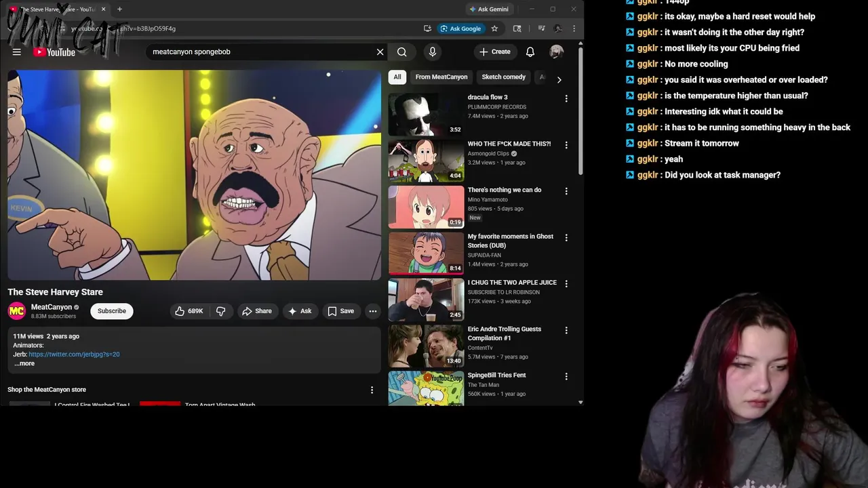Screen dimensions: 868x488
Task: Click MeatCanyon channel avatar
Action: (x=16, y=311)
